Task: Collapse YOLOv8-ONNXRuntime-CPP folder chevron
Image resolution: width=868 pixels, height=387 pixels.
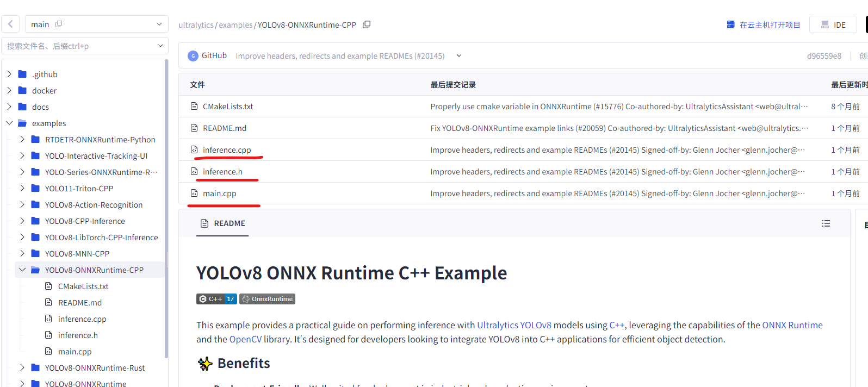Action: click(22, 270)
